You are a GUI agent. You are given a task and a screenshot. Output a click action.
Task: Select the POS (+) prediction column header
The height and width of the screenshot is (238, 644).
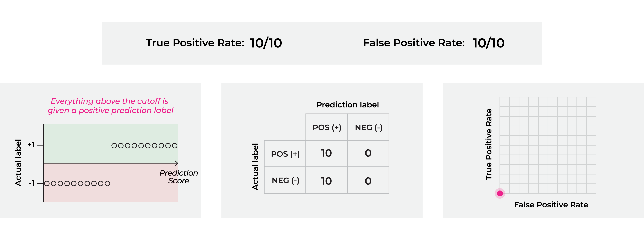click(327, 127)
